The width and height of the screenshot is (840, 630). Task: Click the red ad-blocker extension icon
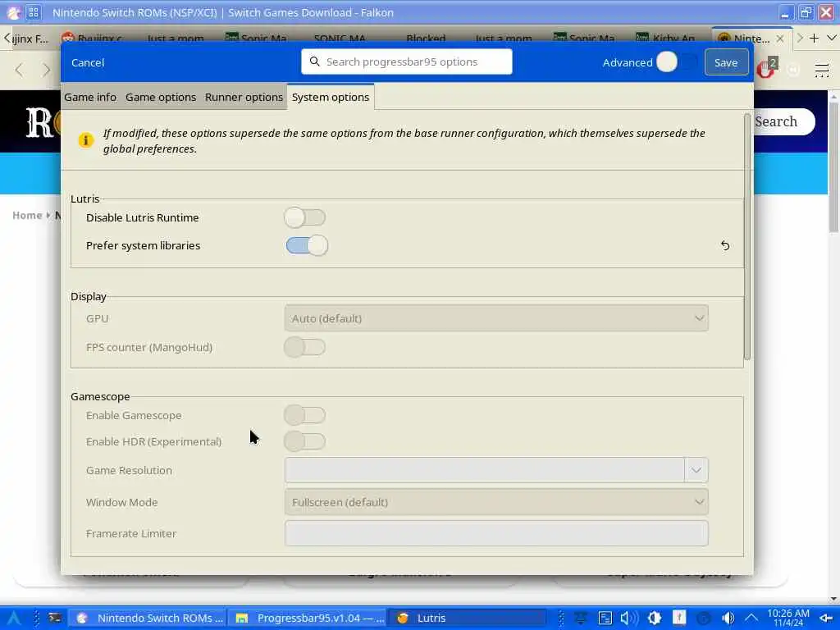766,69
